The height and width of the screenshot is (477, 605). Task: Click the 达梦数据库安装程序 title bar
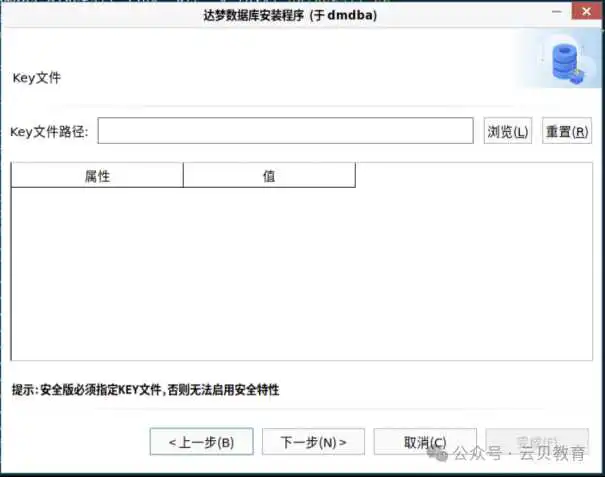[290, 15]
